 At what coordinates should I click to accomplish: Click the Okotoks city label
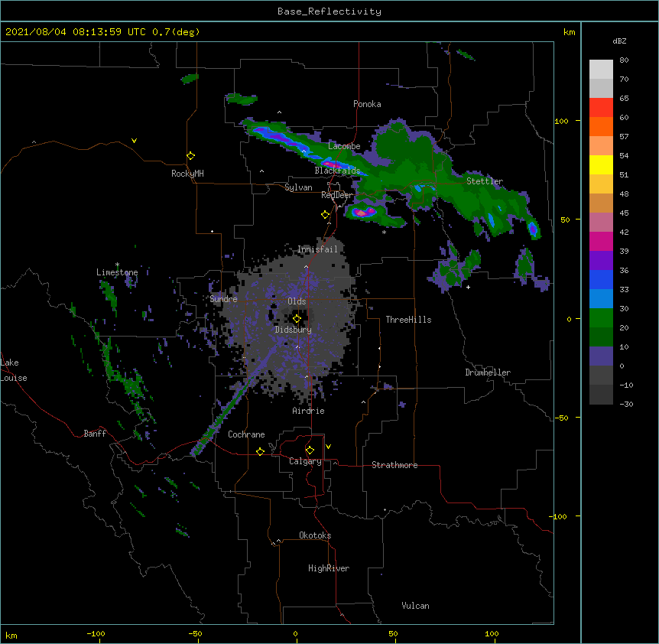(x=315, y=535)
